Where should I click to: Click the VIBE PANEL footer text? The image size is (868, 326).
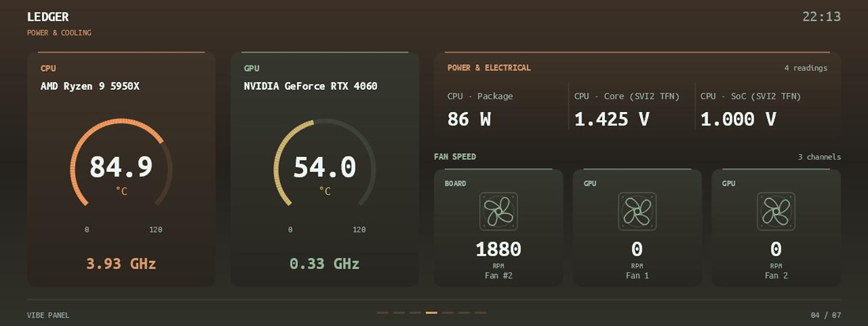48,315
